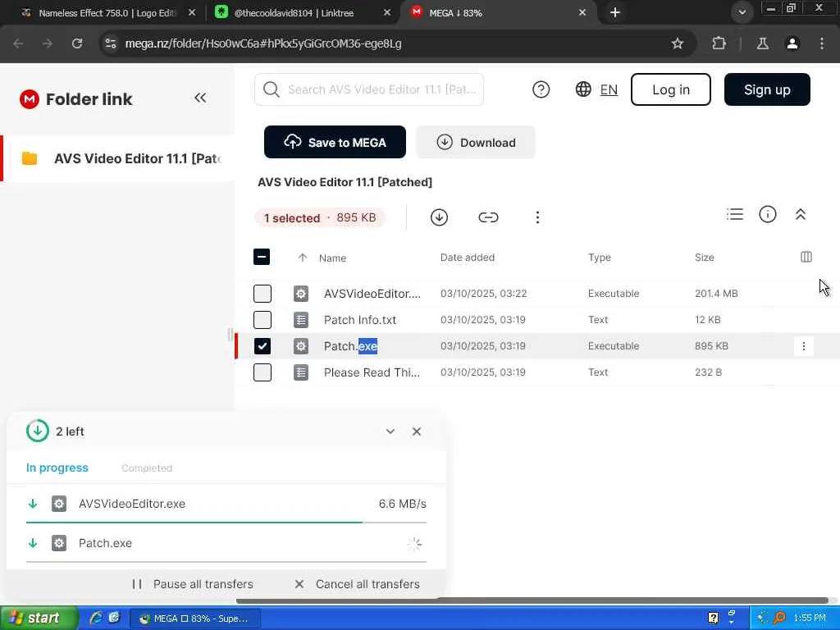This screenshot has width=840, height=630.
Task: Download the selected item via toolbar icon
Action: (x=439, y=217)
